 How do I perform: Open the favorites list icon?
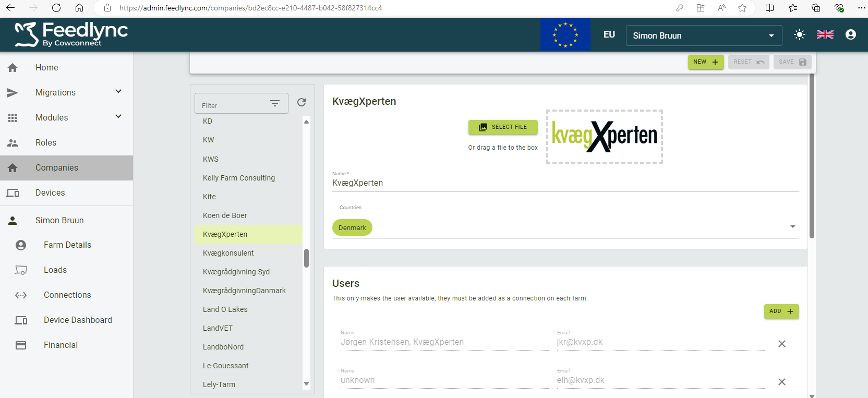tap(793, 8)
